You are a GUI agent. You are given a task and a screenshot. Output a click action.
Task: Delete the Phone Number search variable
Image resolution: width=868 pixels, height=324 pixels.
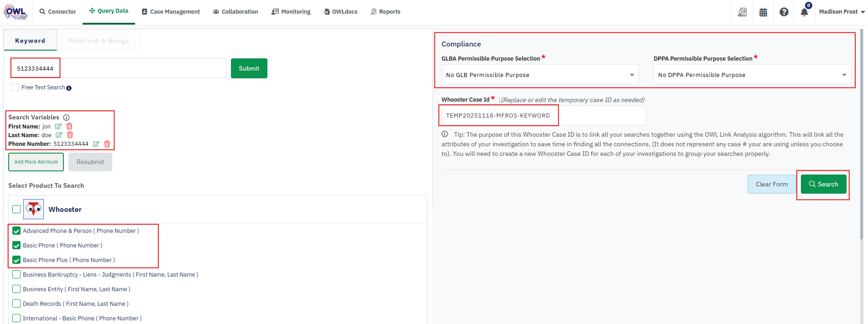107,144
